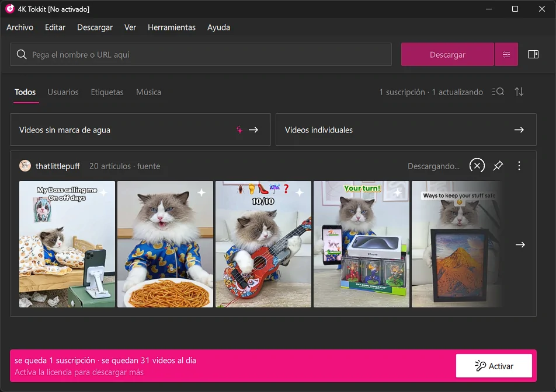Open cat with spaghetti video thumbnail
Screen dimensions: 556x392
(x=165, y=244)
